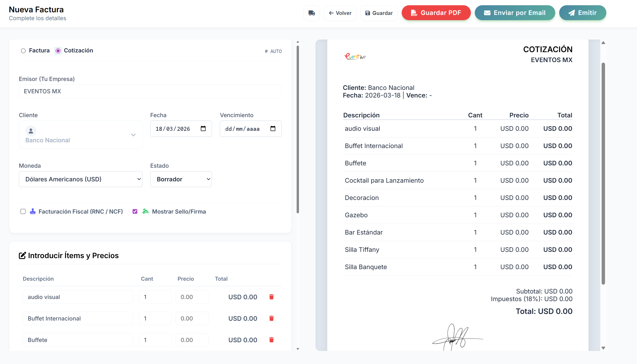637x364 pixels.
Task: Click the AUTO number hash indicator
Action: [x=273, y=51]
